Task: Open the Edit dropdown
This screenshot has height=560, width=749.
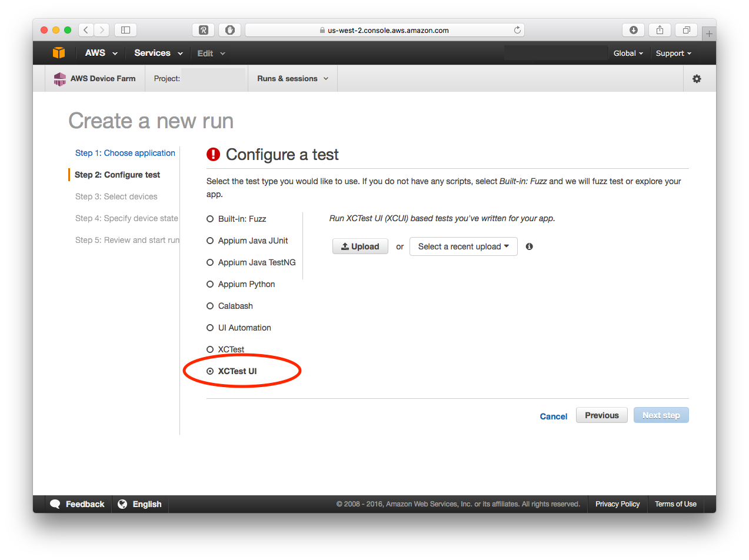Action: 211,54
